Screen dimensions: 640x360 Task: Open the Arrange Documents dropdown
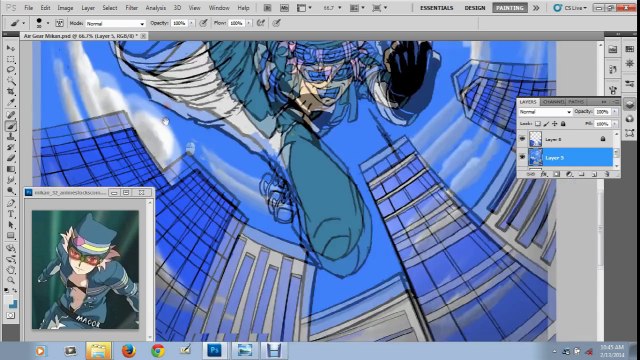click(358, 8)
